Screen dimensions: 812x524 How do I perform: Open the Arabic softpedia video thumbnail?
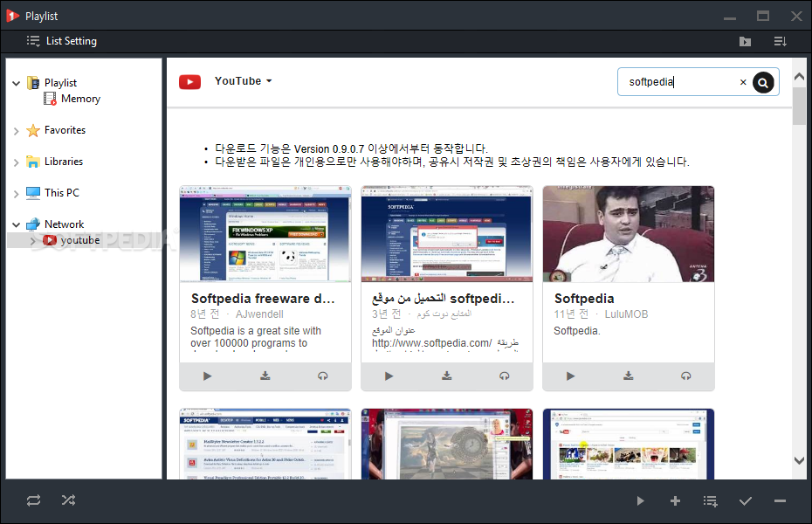447,234
